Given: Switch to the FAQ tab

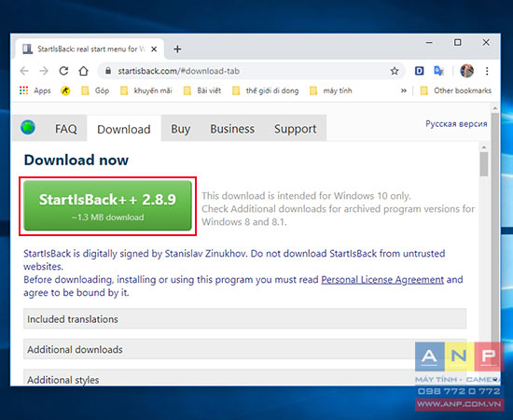Looking at the screenshot, I should (66, 128).
